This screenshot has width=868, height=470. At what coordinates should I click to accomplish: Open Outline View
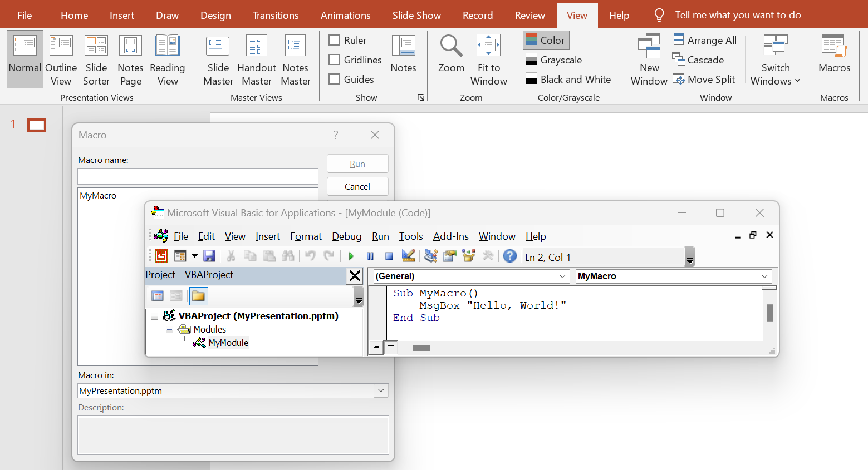point(61,60)
